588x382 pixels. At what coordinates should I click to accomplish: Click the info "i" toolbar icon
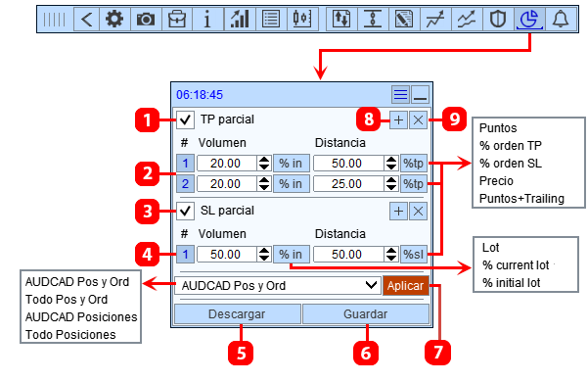[207, 19]
